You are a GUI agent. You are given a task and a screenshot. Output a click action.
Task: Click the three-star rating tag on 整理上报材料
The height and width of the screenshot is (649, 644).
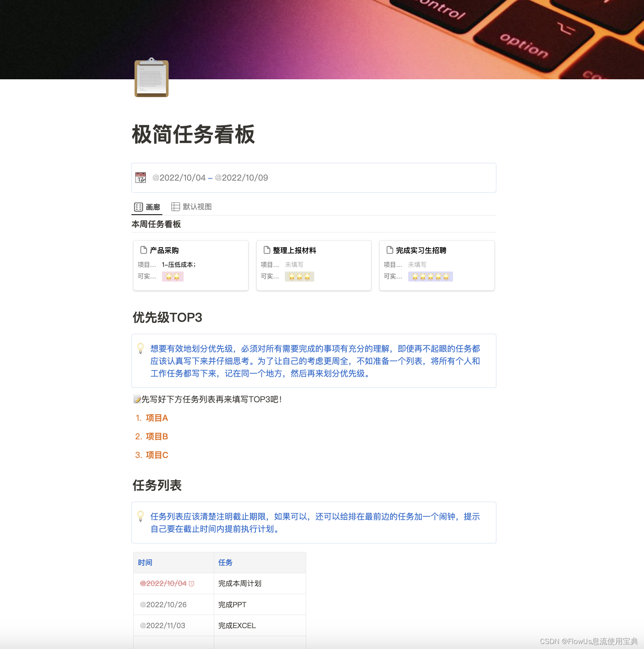point(300,277)
